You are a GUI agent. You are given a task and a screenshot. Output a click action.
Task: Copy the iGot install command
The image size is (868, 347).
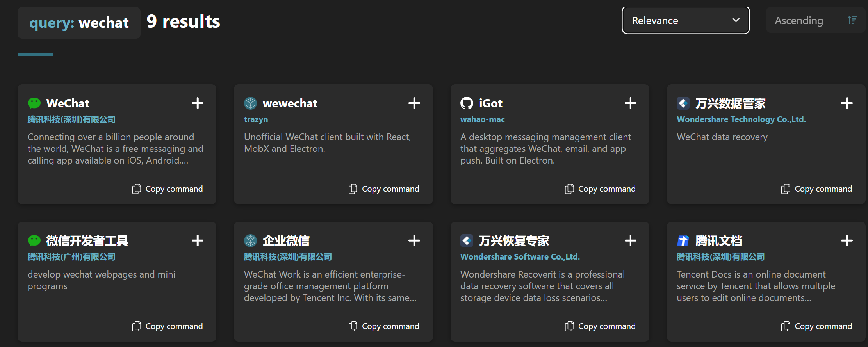[600, 189]
